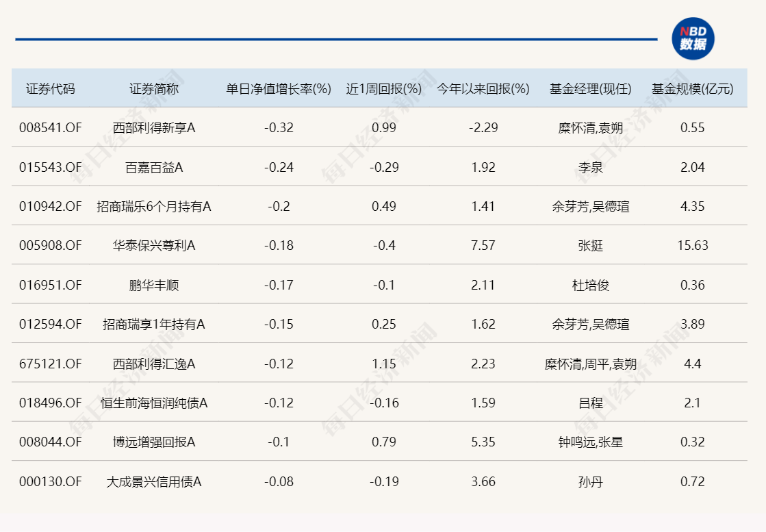Screen dimensions: 766x532
Task: Select fund name 恒生前海恒润纯债A
Action: click(154, 403)
